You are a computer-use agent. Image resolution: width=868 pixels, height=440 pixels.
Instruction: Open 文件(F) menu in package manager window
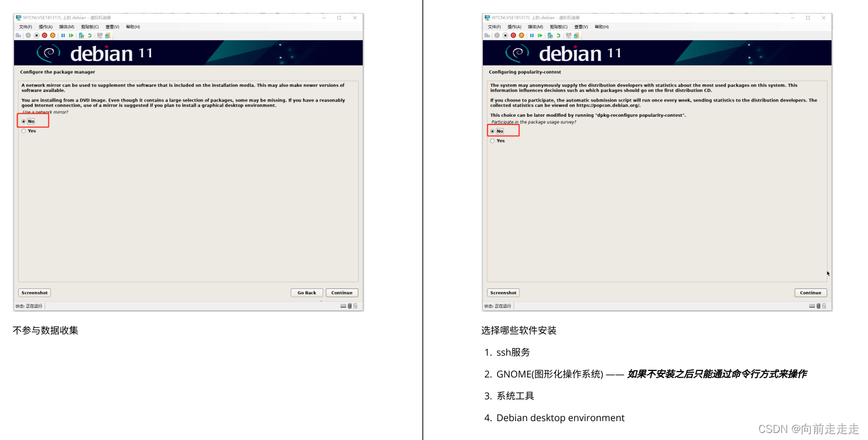pos(25,27)
